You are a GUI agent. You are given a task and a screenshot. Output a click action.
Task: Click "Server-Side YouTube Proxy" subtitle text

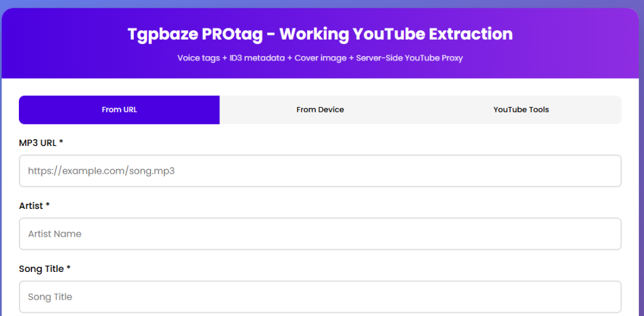click(409, 58)
